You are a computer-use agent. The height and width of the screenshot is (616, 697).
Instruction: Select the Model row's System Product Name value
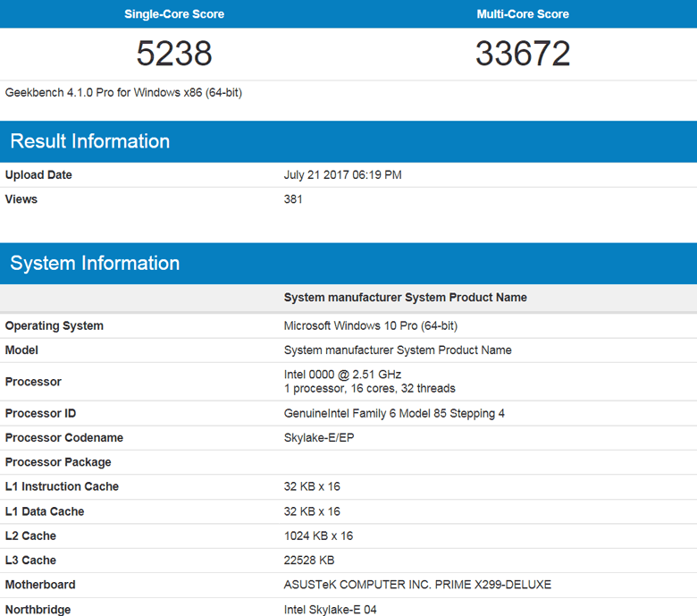398,350
